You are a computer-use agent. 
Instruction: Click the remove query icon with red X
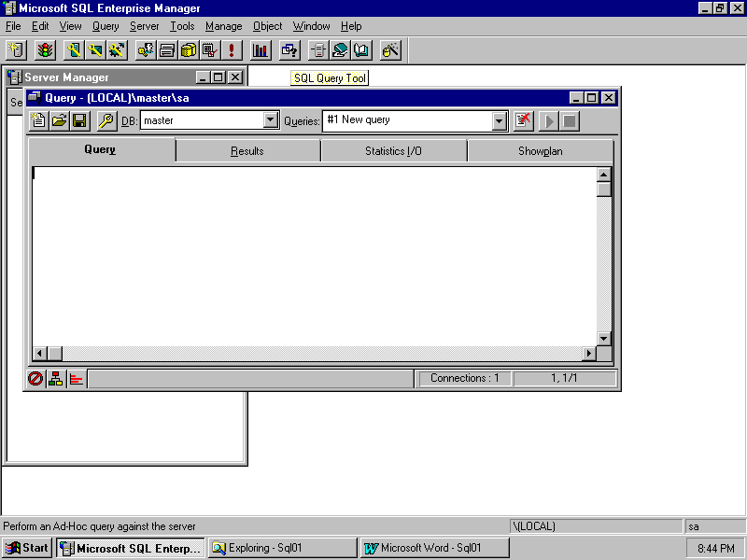point(524,120)
